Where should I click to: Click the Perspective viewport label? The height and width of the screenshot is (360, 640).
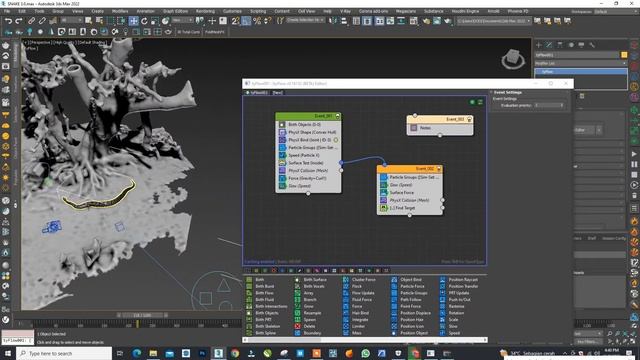[x=40, y=42]
